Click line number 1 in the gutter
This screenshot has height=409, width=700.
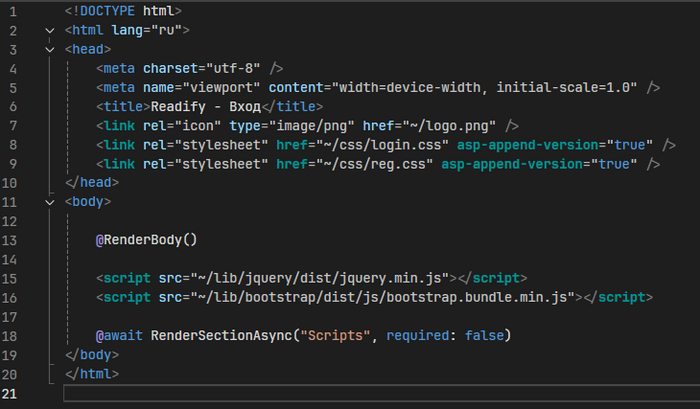coord(12,11)
